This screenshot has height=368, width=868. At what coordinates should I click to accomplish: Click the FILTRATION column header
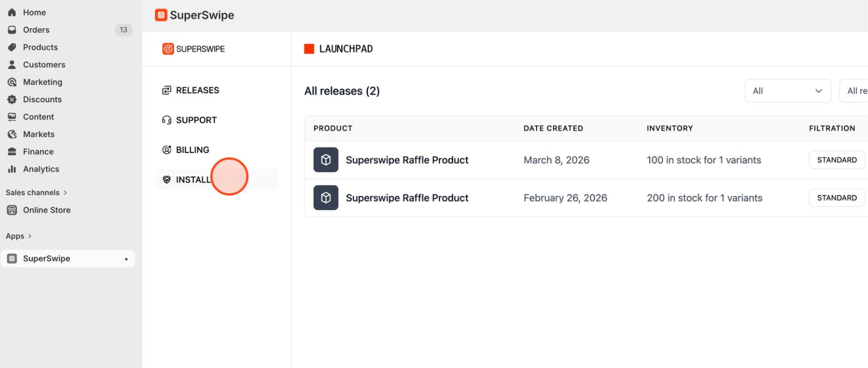click(832, 128)
